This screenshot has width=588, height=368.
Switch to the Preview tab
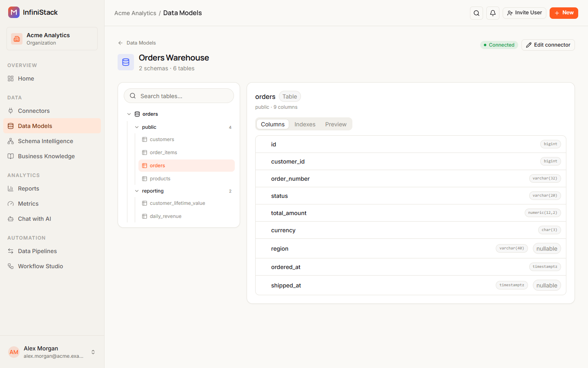(336, 124)
